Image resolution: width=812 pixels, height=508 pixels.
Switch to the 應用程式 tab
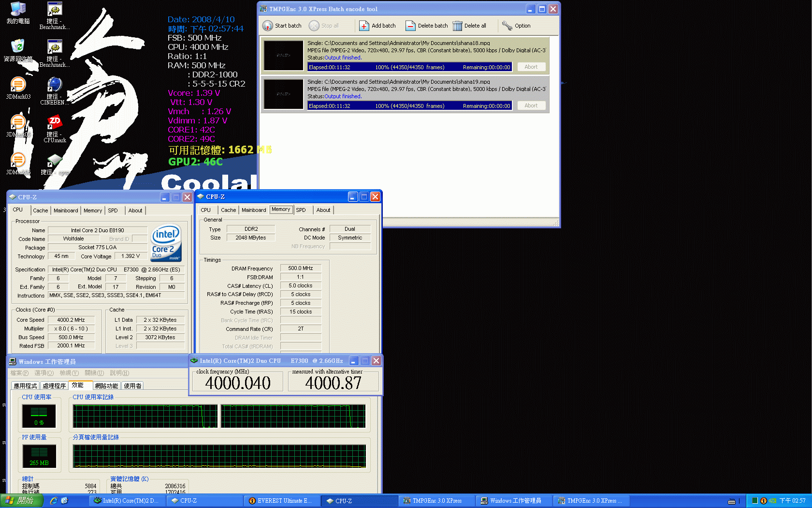click(25, 386)
